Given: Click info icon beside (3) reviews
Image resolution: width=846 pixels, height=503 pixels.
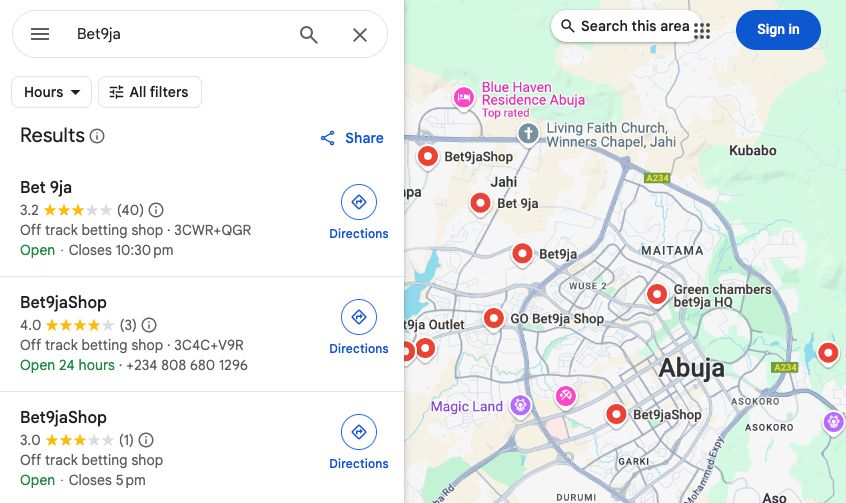Looking at the screenshot, I should coord(149,325).
